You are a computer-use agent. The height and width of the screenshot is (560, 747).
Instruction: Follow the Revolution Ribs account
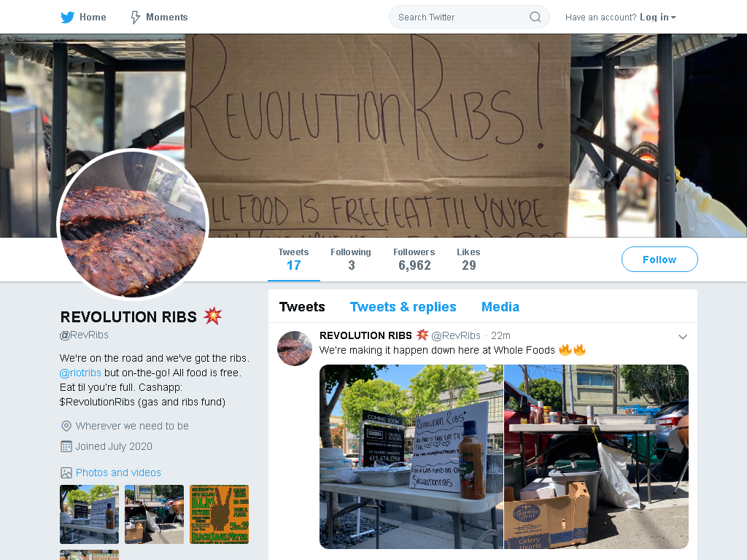tap(659, 260)
